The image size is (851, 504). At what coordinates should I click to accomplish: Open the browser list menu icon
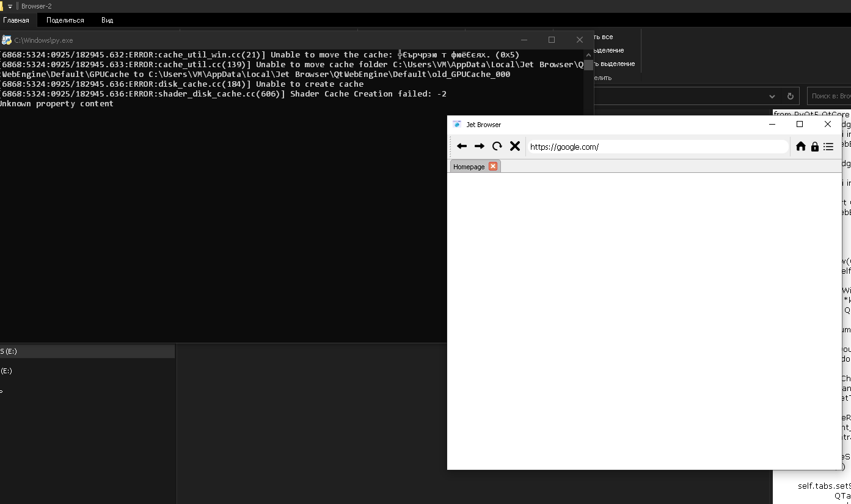coord(828,147)
